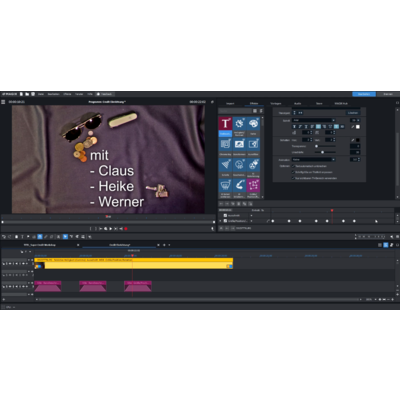The width and height of the screenshot is (400, 400).
Task: Enable the first Optionen checkbox for automatic line break
Action: tap(293, 166)
